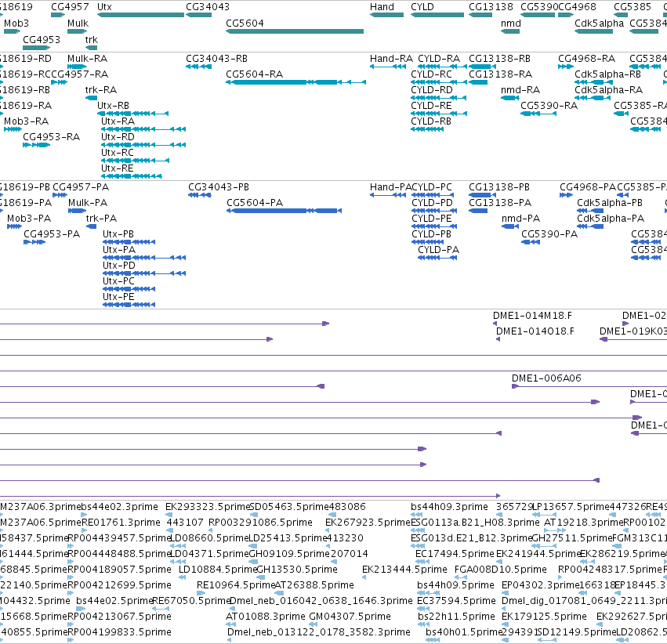This screenshot has width=667, height=644.
Task: Open the Mulk-PA protein label
Action: (x=88, y=203)
